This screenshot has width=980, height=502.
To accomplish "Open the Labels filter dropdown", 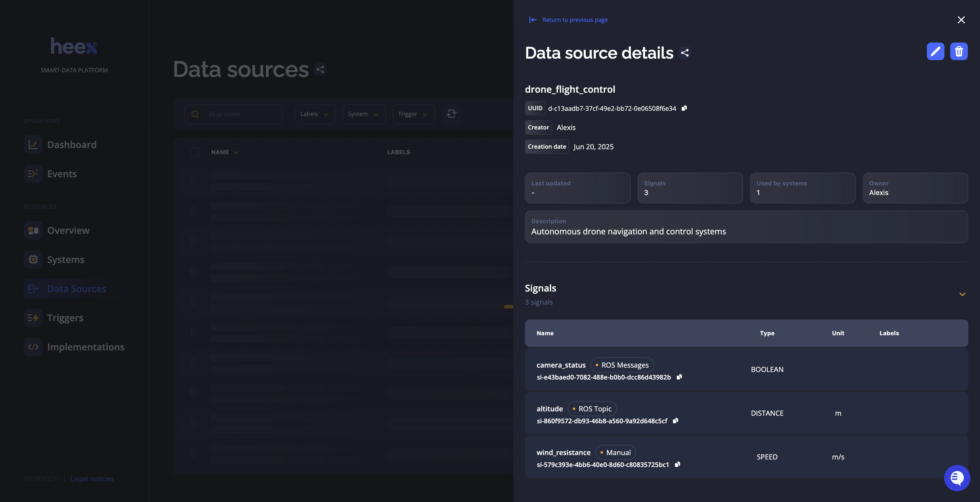I will tap(315, 114).
